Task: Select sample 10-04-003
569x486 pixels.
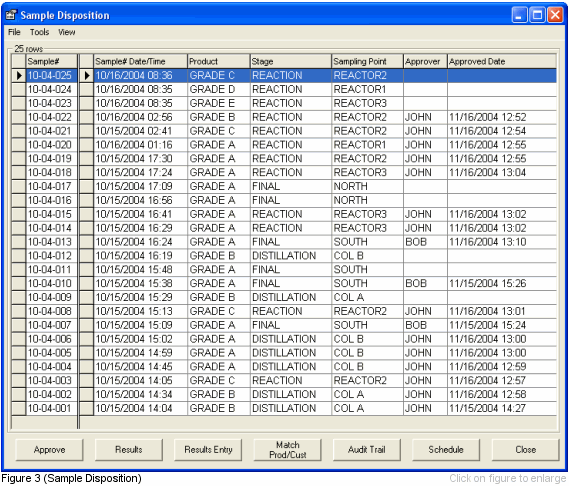Action: click(52, 380)
